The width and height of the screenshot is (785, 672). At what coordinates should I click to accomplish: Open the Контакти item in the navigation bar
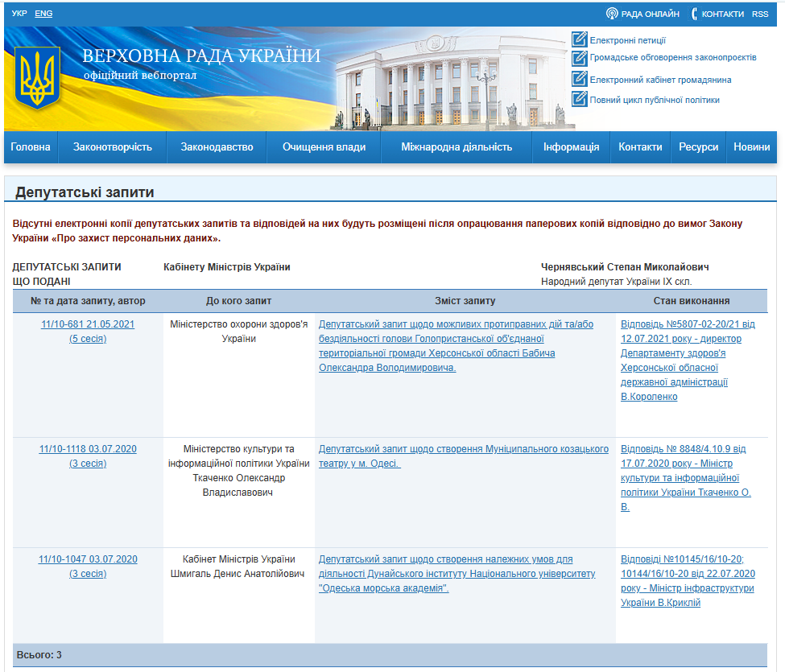point(640,147)
